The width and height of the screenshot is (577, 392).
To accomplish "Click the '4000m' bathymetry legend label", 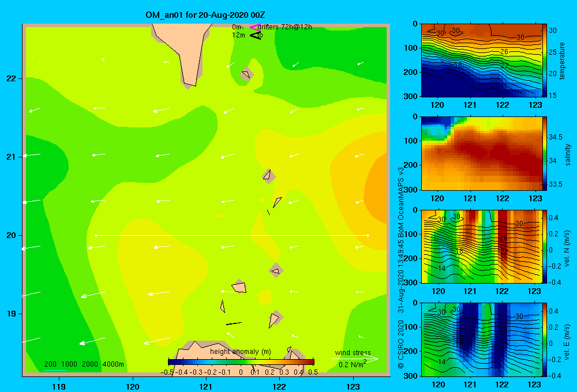I will tap(113, 364).
